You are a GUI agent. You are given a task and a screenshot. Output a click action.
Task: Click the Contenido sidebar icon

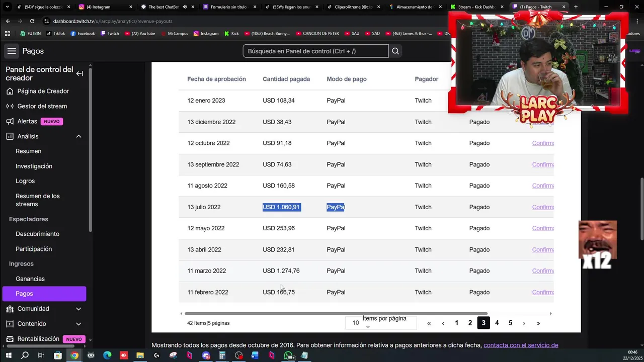pyautogui.click(x=10, y=324)
